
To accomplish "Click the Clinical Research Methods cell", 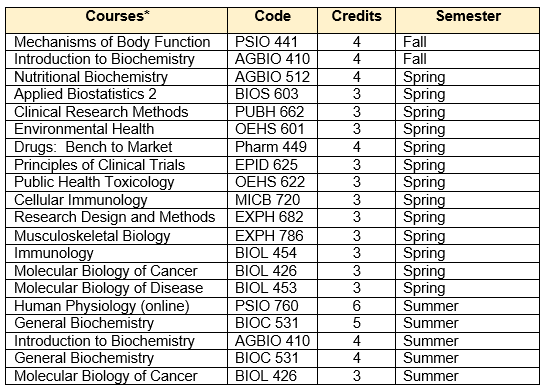I will point(117,112).
